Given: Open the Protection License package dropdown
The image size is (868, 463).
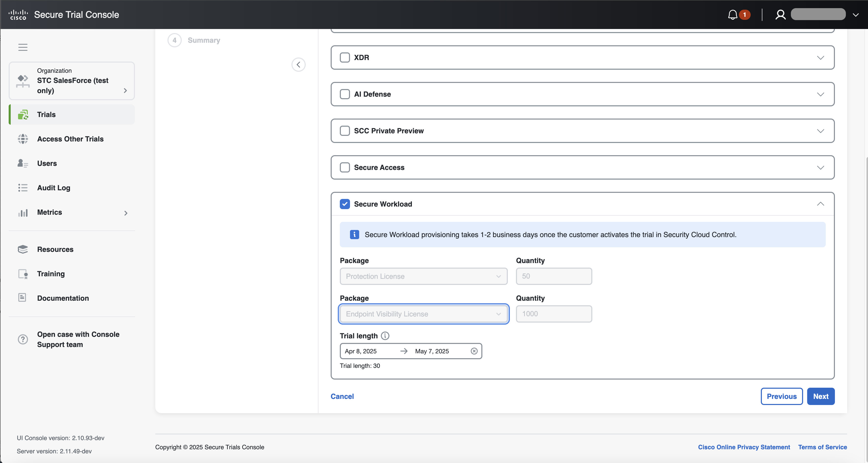Looking at the screenshot, I should click(x=424, y=276).
